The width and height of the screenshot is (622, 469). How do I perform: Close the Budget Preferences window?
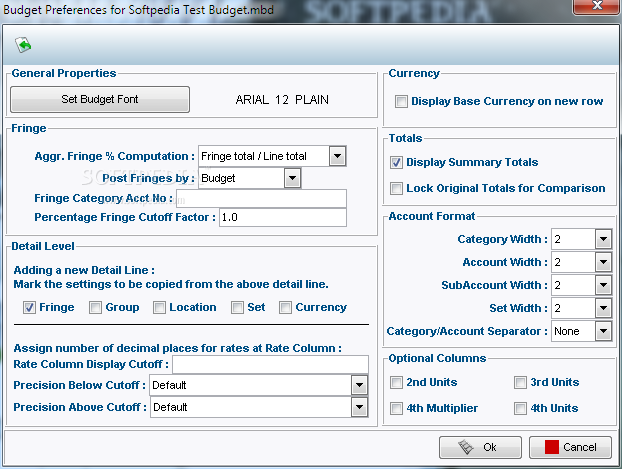click(x=597, y=6)
